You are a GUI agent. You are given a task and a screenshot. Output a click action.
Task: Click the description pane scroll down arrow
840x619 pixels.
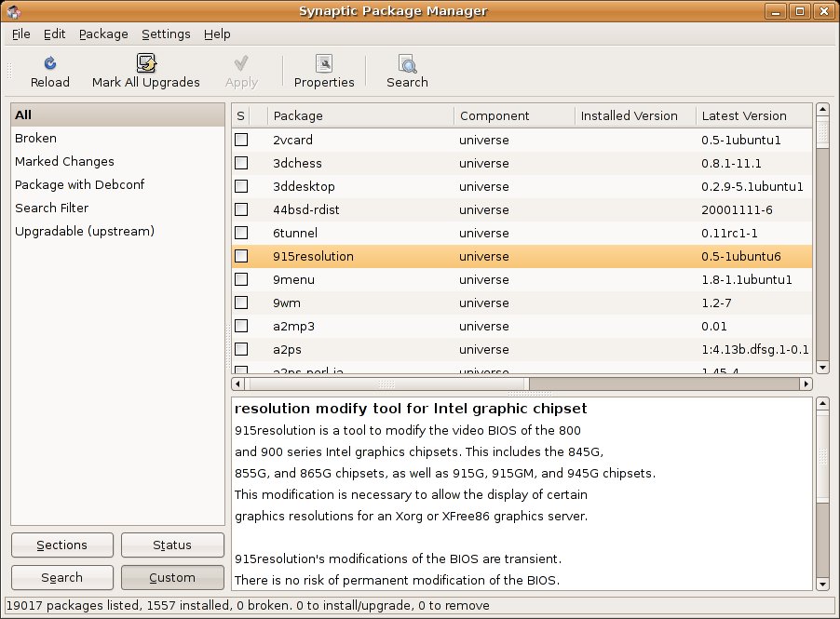click(x=822, y=585)
